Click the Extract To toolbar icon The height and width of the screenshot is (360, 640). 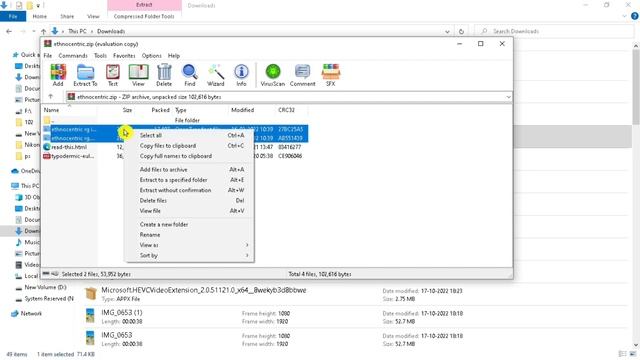click(x=85, y=75)
